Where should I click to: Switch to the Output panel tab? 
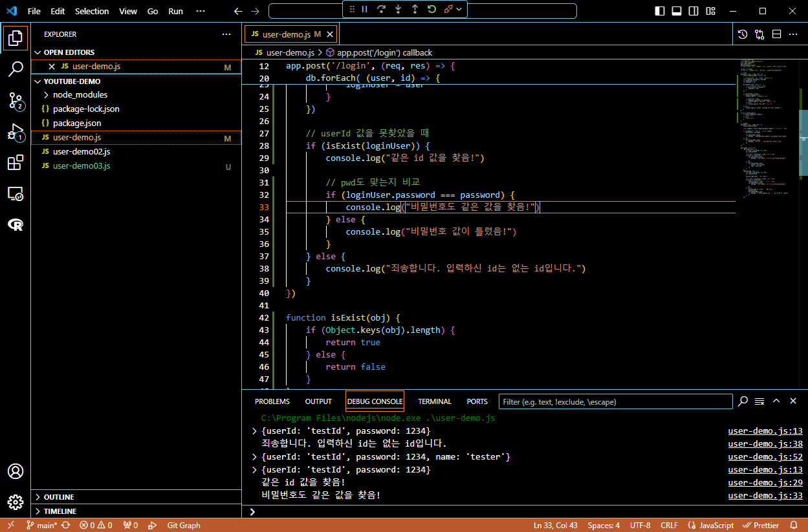(x=318, y=401)
